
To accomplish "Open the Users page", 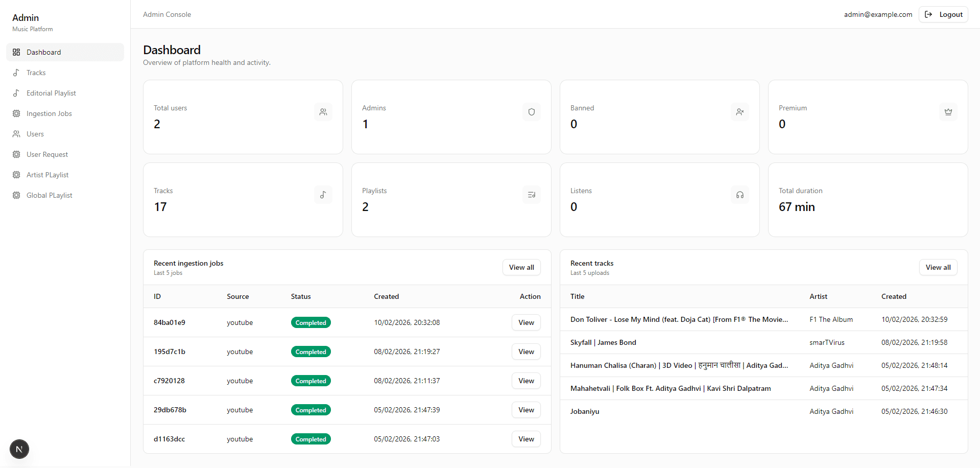I will [x=65, y=134].
